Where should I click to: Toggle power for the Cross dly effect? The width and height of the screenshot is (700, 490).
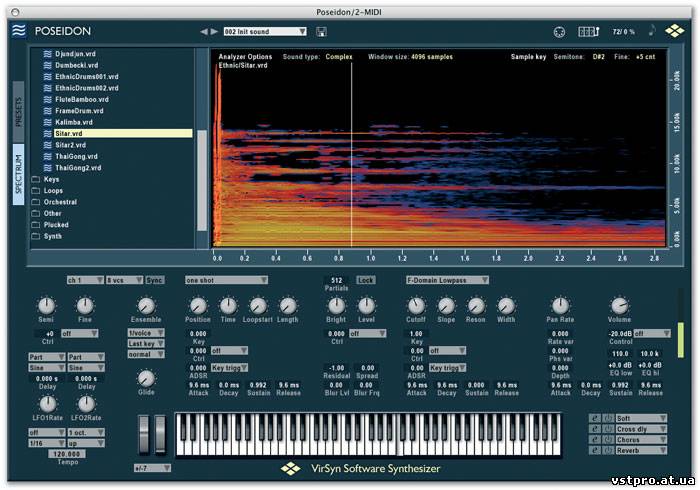(608, 429)
